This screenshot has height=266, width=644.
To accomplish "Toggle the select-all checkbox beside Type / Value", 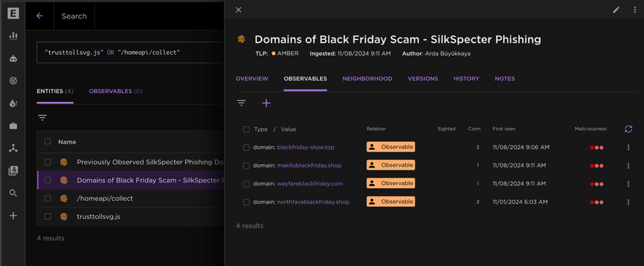I will pos(246,130).
